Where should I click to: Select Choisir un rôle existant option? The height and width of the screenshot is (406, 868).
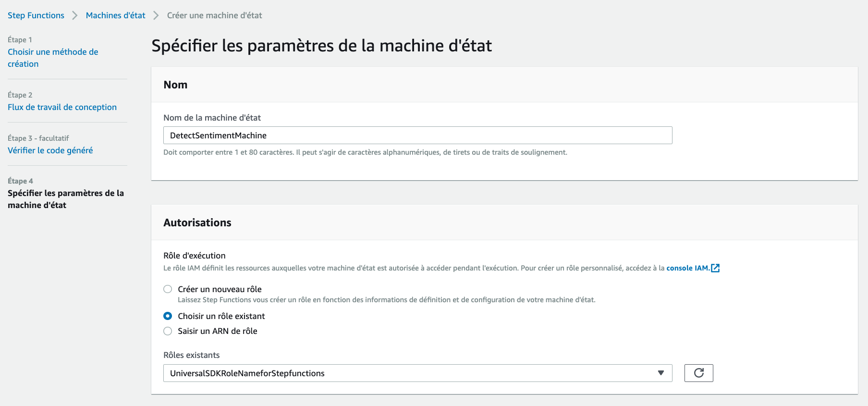[168, 316]
